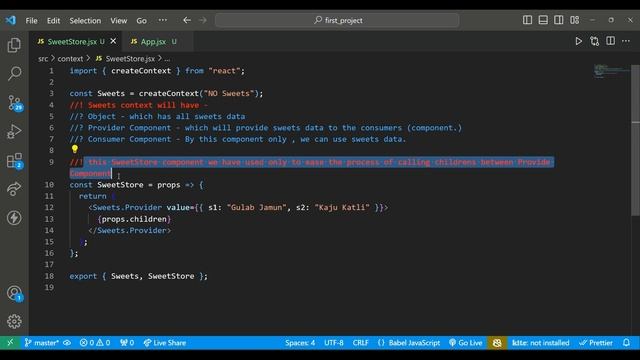
Task: Open the Manage gear icon
Action: [14, 322]
